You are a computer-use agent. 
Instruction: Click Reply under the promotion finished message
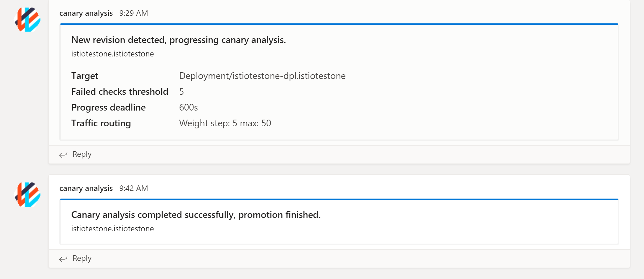[82, 258]
